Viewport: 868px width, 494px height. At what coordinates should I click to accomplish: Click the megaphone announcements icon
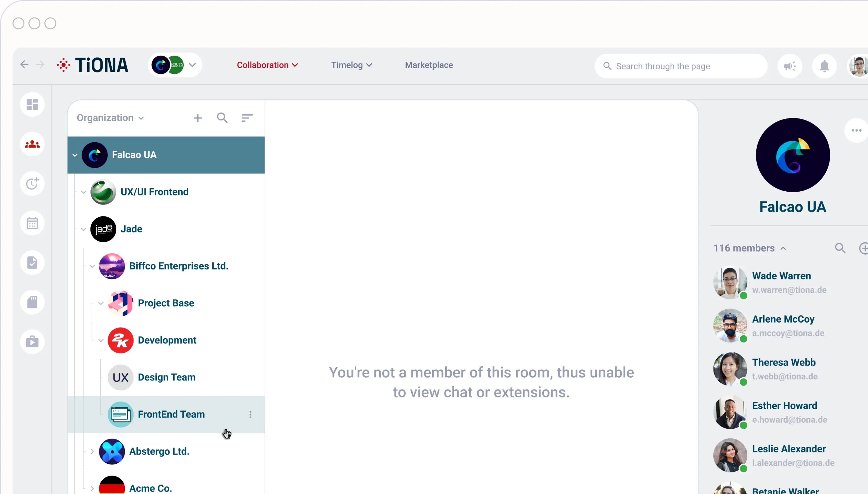[789, 66]
